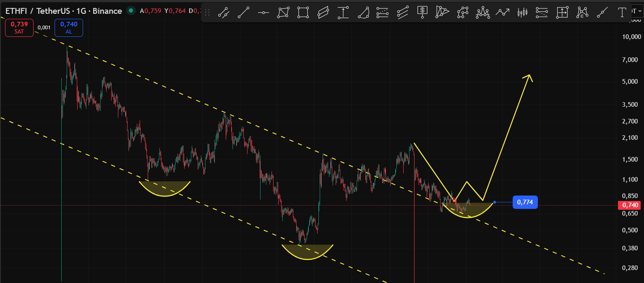Viewport: 644px width, 283px height.
Task: Select the slanted Fibonacci channel tool
Action: click(402, 12)
